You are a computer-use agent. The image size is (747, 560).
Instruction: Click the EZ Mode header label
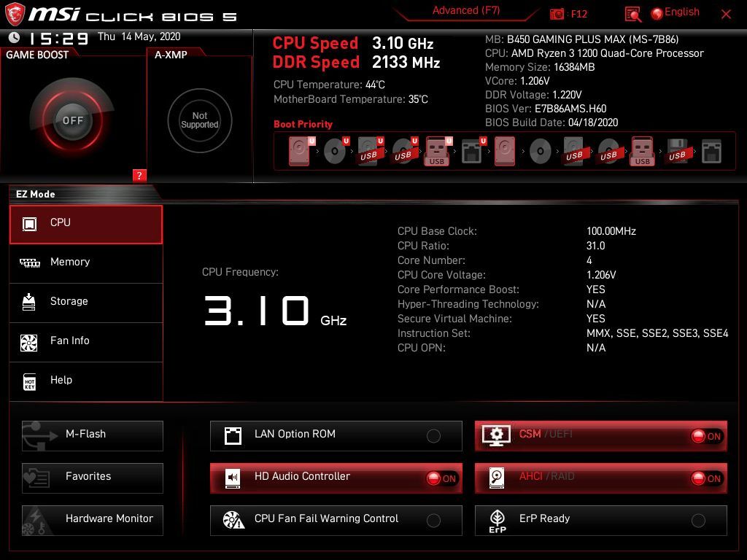coord(36,194)
